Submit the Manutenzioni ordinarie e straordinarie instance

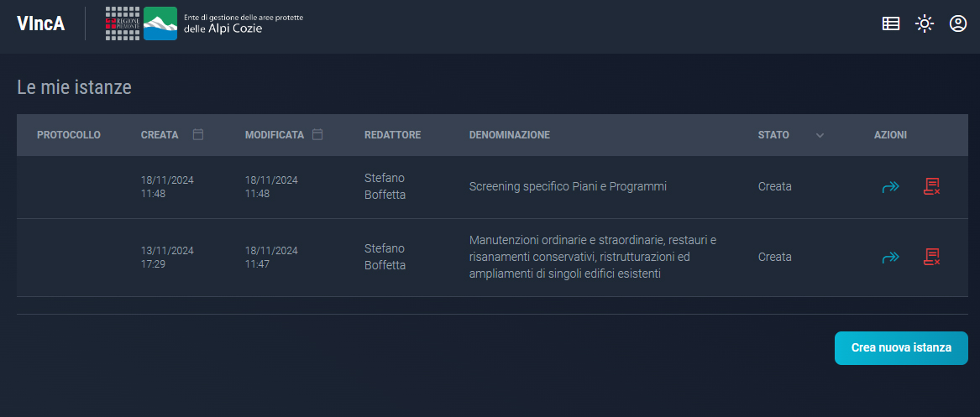tap(890, 258)
